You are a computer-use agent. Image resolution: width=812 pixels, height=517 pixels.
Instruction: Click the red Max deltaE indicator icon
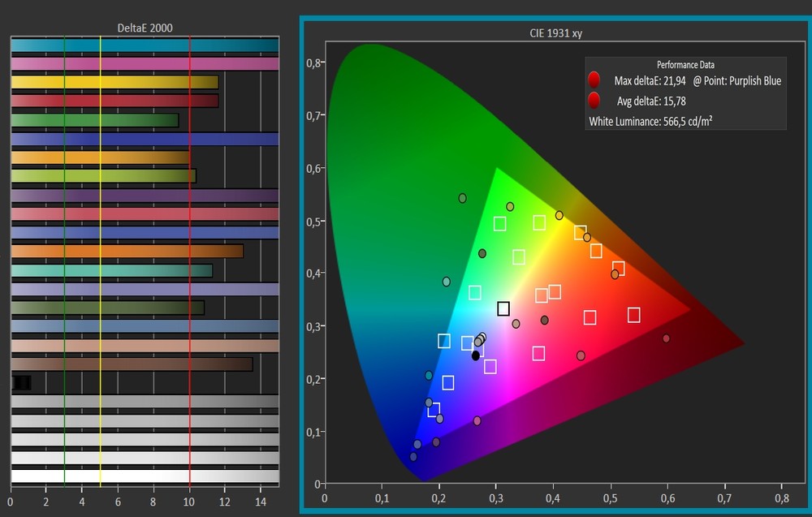coord(594,80)
